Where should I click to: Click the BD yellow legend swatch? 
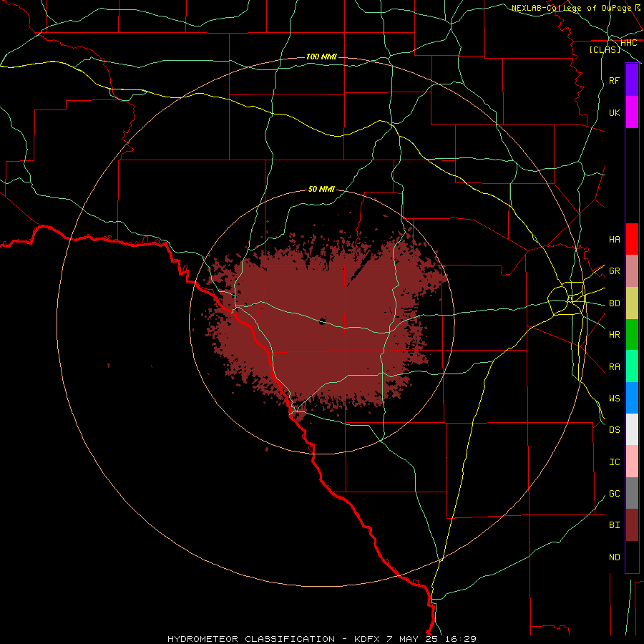[x=632, y=303]
